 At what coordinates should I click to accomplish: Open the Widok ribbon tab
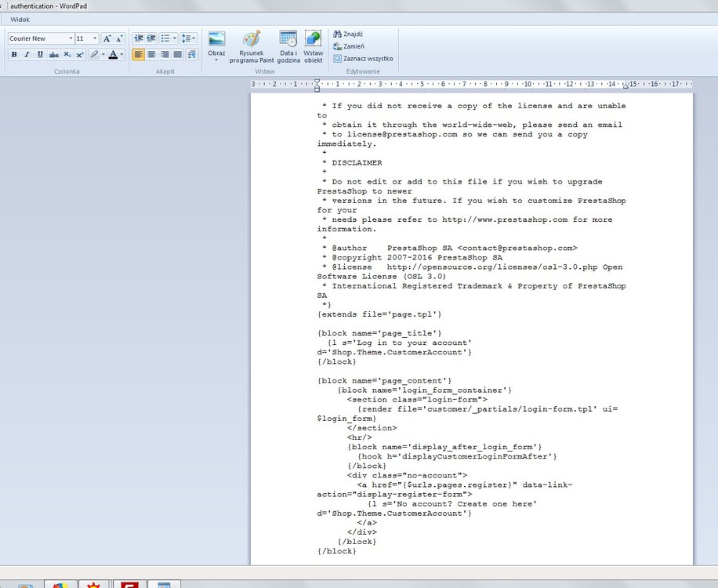point(20,20)
